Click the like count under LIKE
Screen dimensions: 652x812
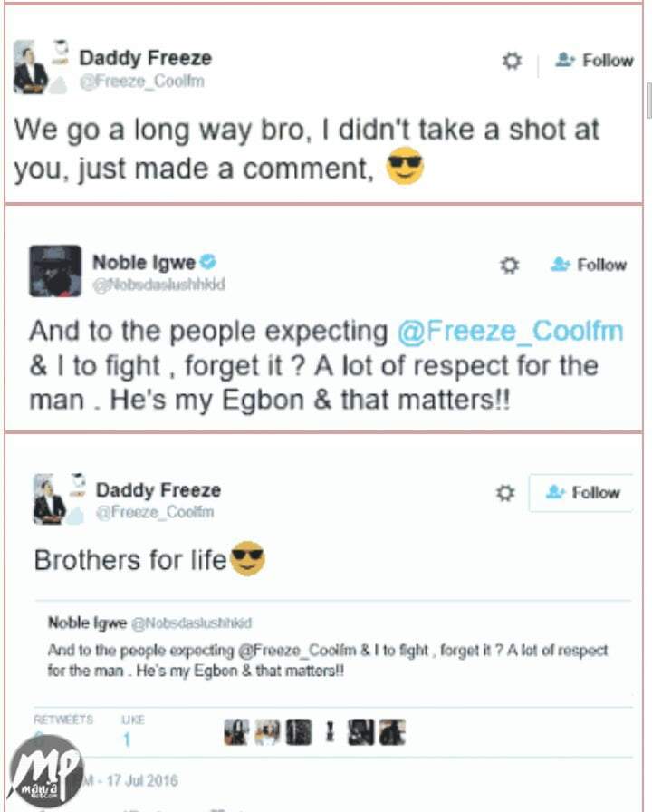127,740
